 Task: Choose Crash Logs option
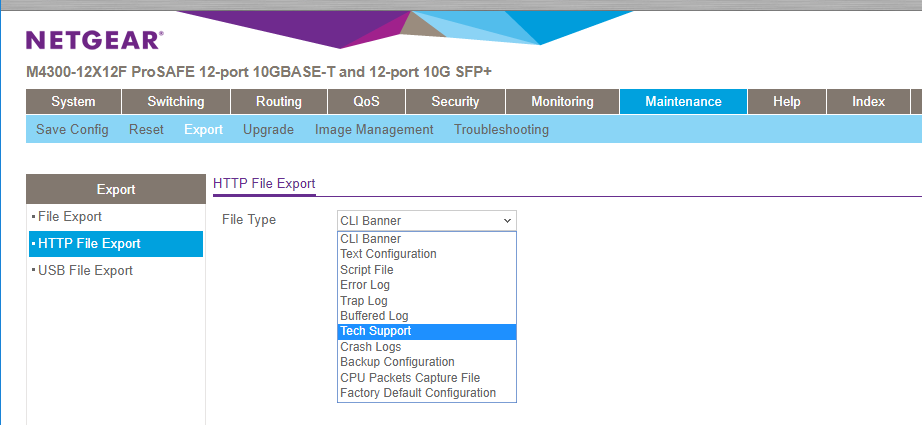point(427,347)
